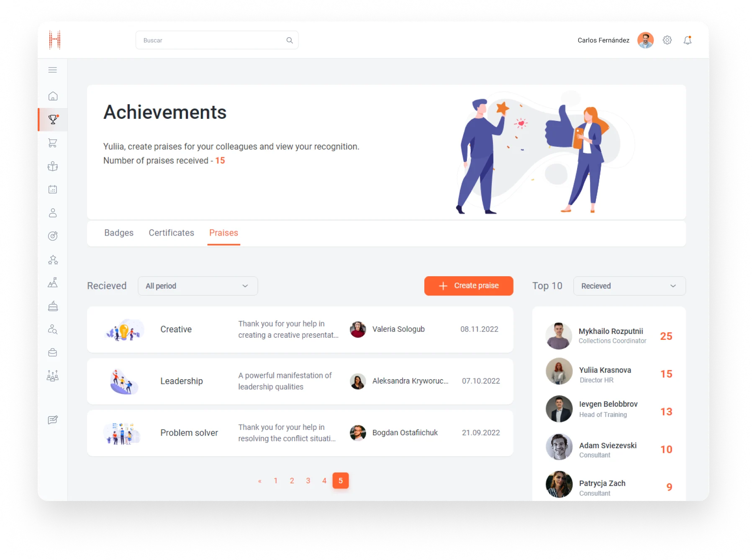Go to Home via sidebar icon
The width and height of the screenshot is (752, 560).
point(53,96)
